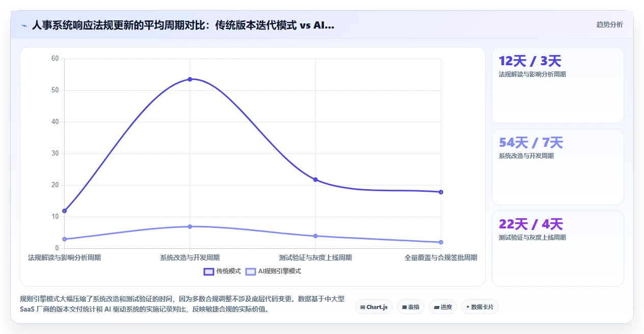The height and width of the screenshot is (334, 644).
Task: Click the caption 测试验证与灰度上线周期 in third card
Action: 532,238
